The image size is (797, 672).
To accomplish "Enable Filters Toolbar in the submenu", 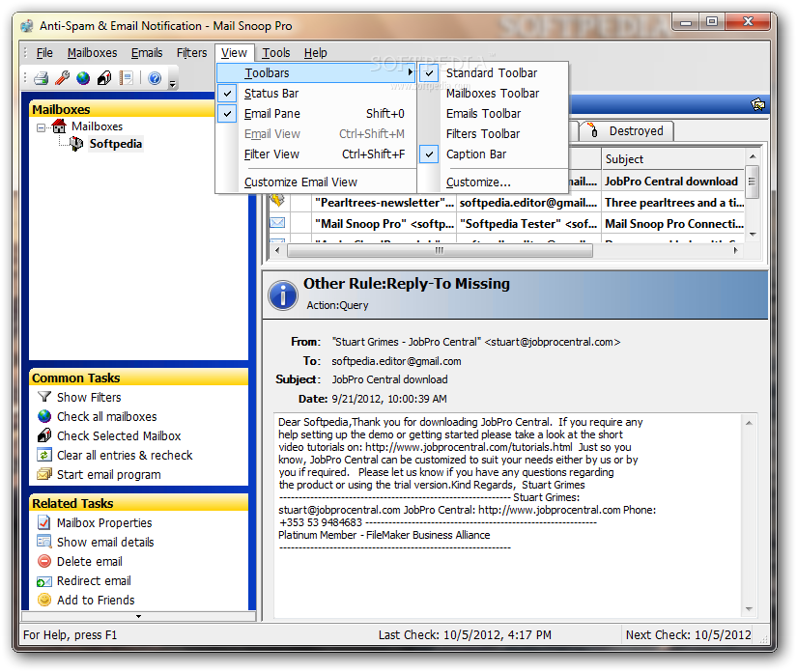I will [x=493, y=134].
